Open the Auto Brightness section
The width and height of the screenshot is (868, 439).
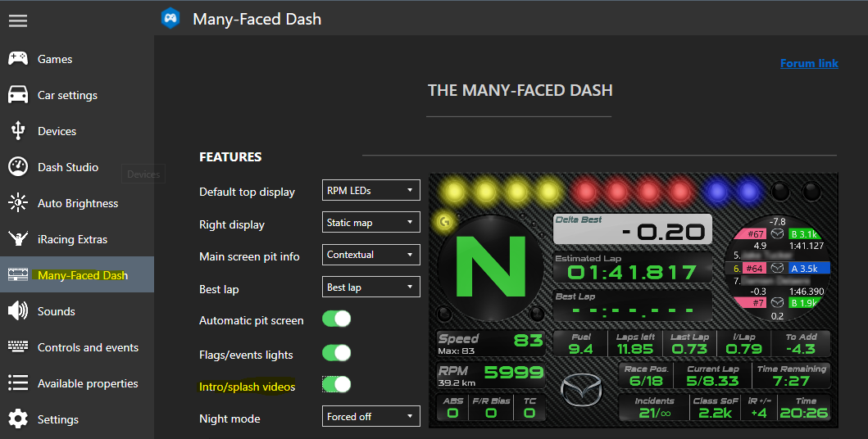[77, 203]
